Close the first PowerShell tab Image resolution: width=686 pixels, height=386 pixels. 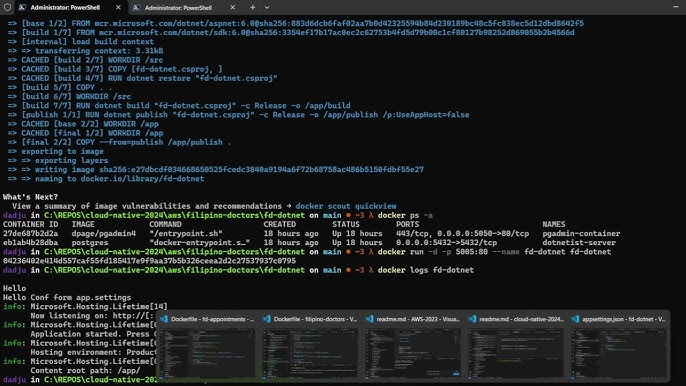point(118,7)
